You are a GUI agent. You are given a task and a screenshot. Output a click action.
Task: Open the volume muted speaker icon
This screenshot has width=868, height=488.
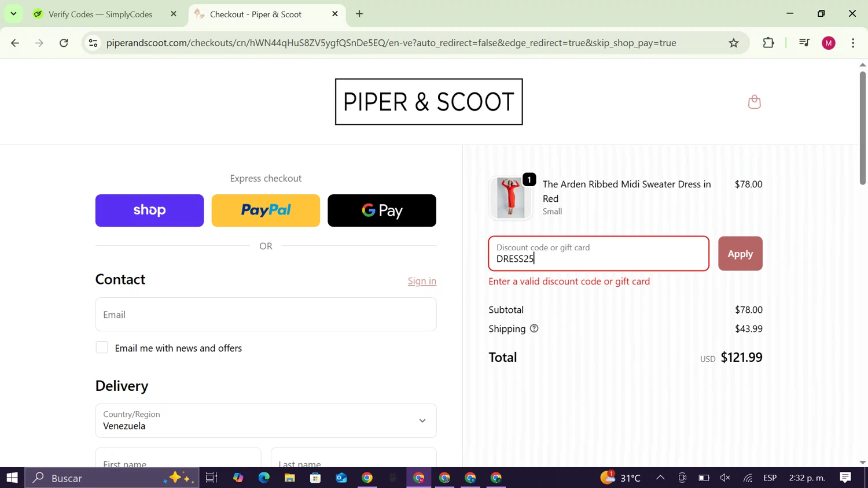[725, 478]
